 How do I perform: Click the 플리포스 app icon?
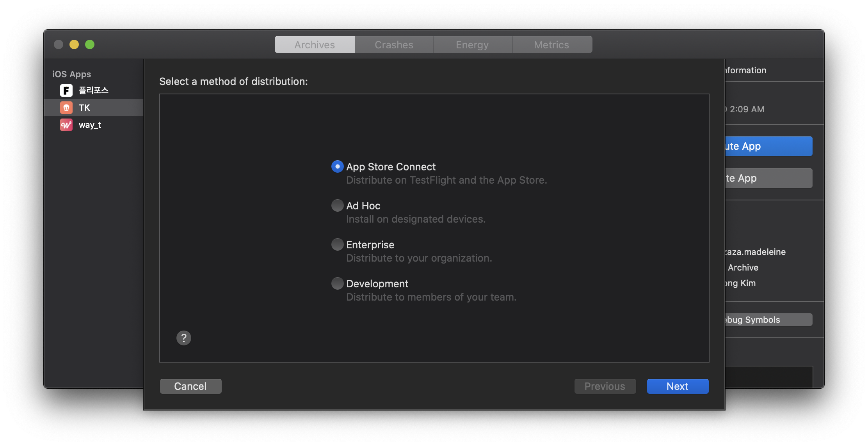[66, 90]
